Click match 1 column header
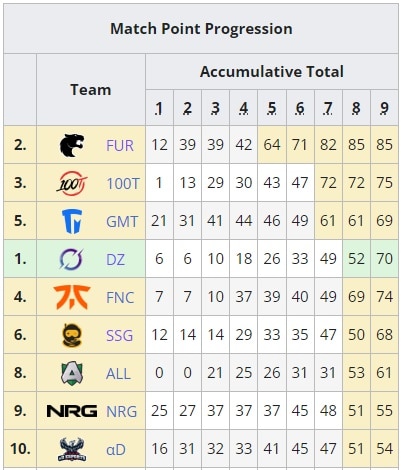Screen dimensions: 401x470 point(159,108)
